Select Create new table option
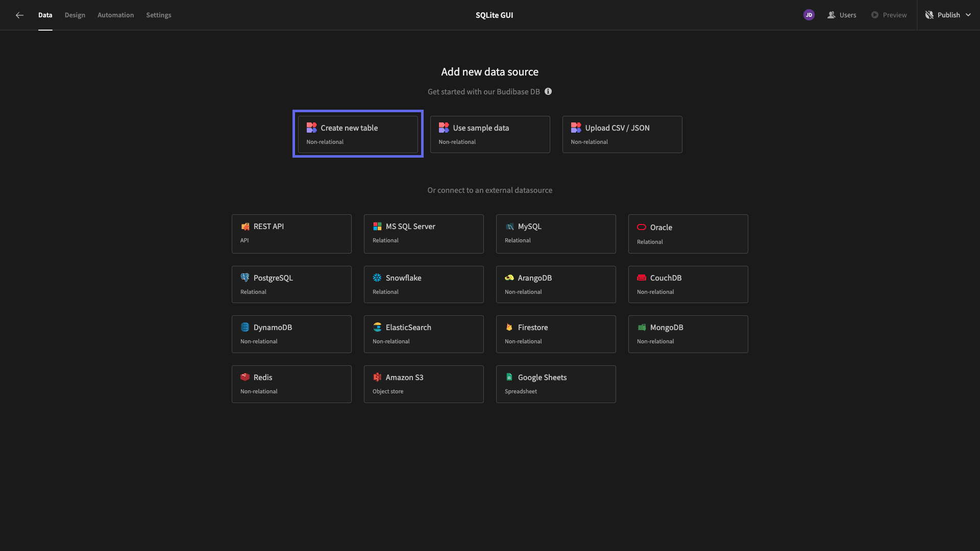 tap(358, 134)
